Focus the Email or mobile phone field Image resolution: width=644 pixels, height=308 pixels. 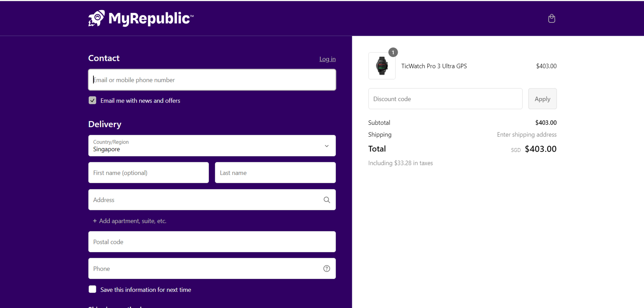(x=212, y=80)
